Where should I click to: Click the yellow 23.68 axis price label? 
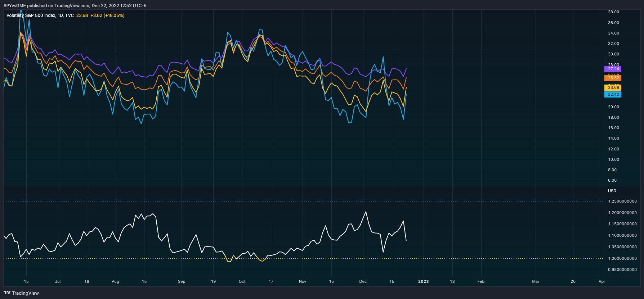(613, 87)
